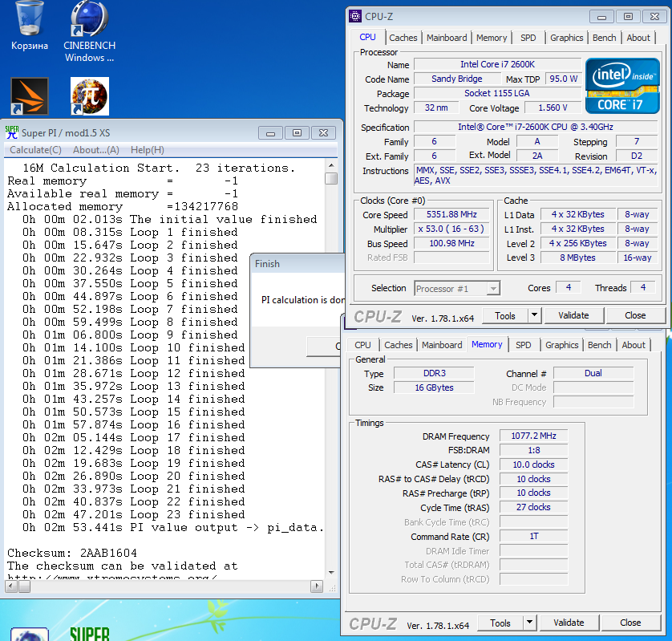Image resolution: width=672 pixels, height=641 pixels.
Task: Open the Recycle Bin (Корзина) desktop icon
Action: point(29,26)
